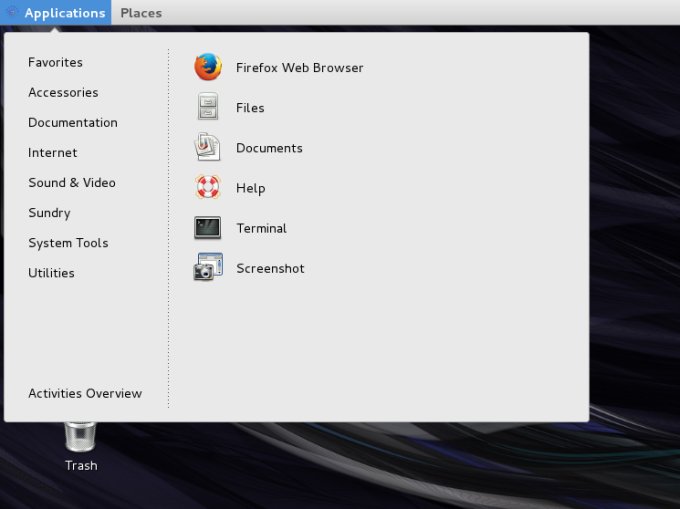This screenshot has height=509, width=680.
Task: Open the Internet category
Action: [x=52, y=152]
